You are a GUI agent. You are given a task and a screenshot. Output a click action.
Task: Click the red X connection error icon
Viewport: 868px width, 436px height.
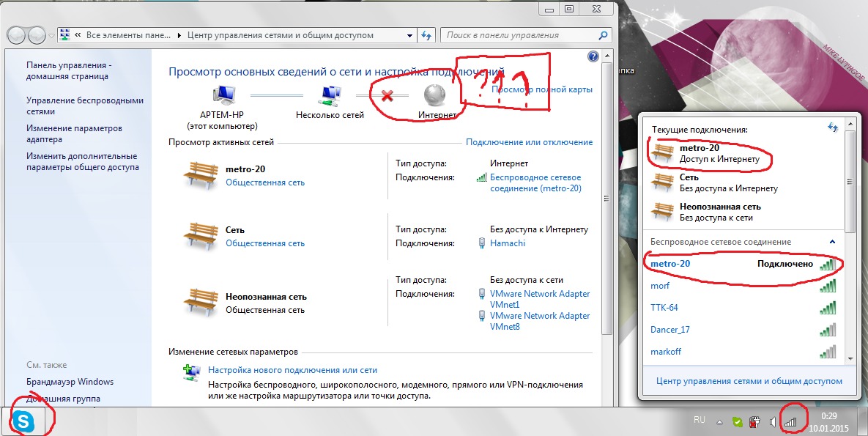pos(387,95)
